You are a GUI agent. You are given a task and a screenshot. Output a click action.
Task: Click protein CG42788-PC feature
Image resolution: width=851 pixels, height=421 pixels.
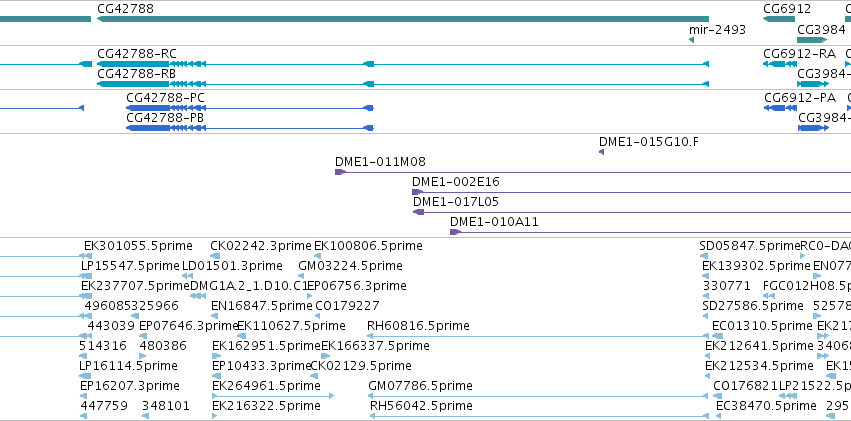[x=250, y=108]
